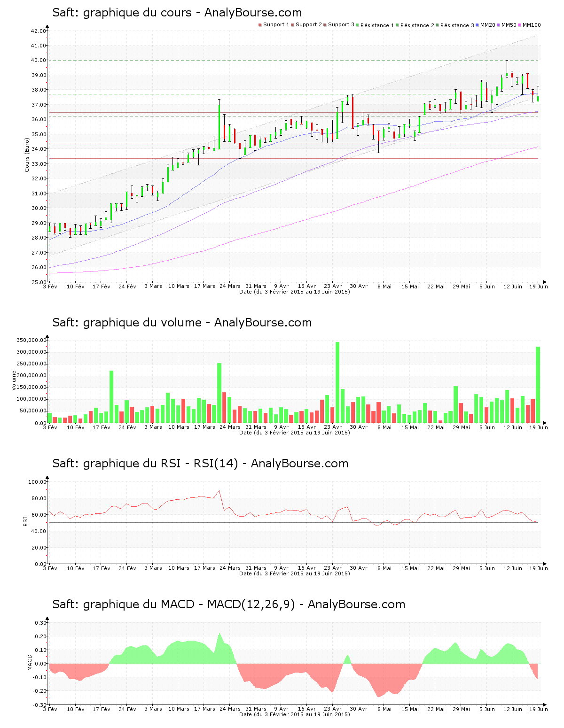Image resolution: width=564 pixels, height=728 pixels.
Task: Click the 33.00 price axis value
Action: 39,164
